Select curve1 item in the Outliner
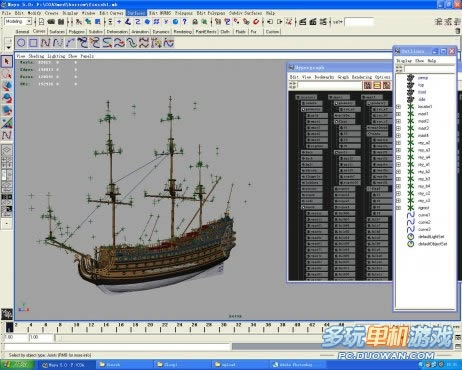462x370 pixels. point(424,215)
